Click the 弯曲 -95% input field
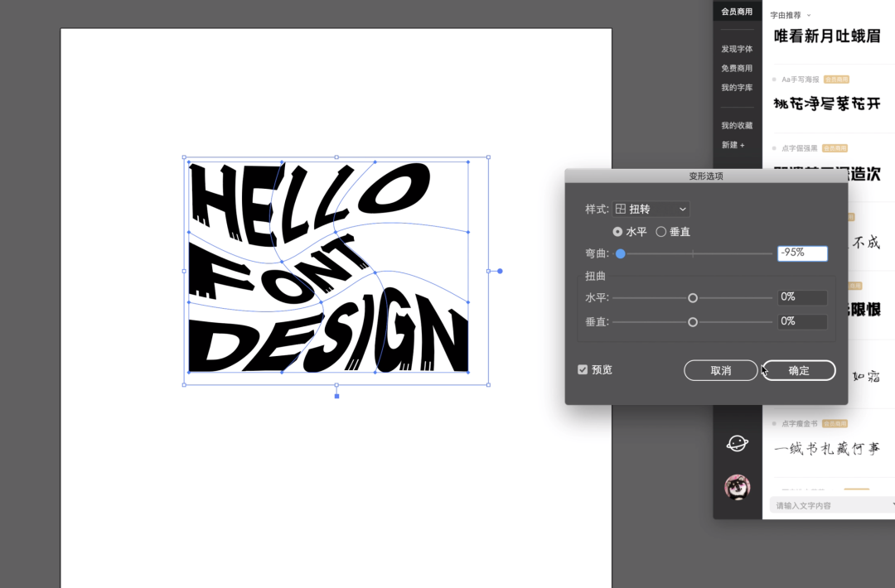The height and width of the screenshot is (588, 895). (801, 253)
